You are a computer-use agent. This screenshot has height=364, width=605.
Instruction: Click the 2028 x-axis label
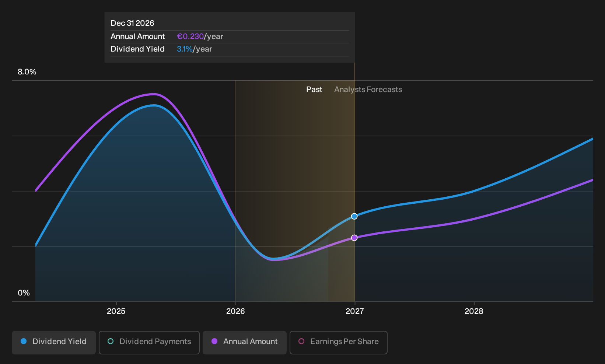474,311
